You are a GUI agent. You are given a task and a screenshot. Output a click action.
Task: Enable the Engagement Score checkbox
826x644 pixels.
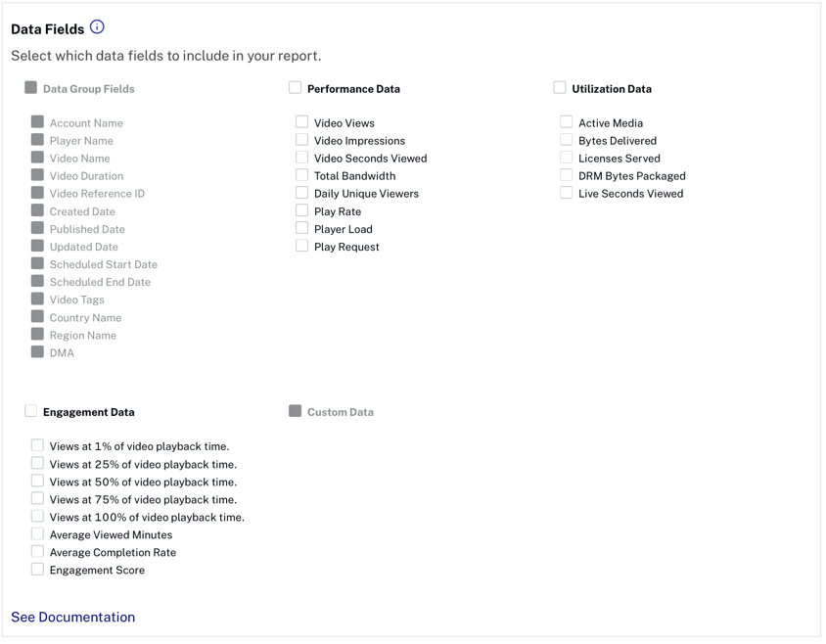(x=37, y=569)
